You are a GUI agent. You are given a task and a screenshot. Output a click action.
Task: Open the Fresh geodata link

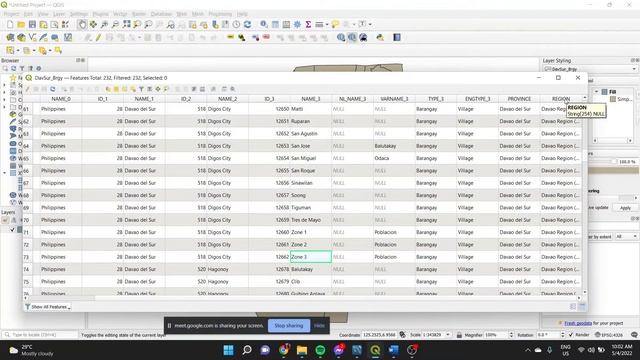pos(578,323)
